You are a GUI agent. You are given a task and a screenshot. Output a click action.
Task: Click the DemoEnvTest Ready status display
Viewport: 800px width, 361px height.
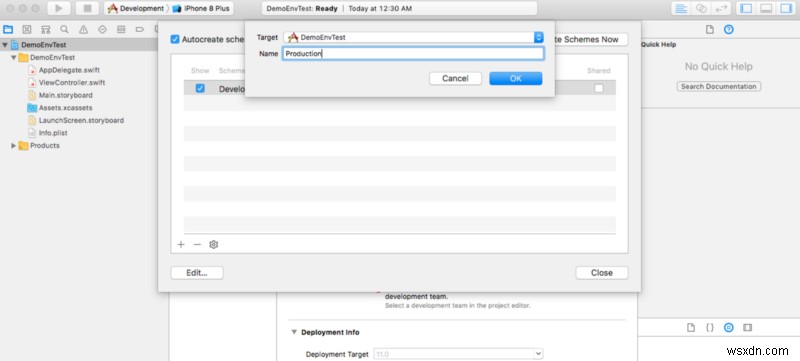point(399,8)
